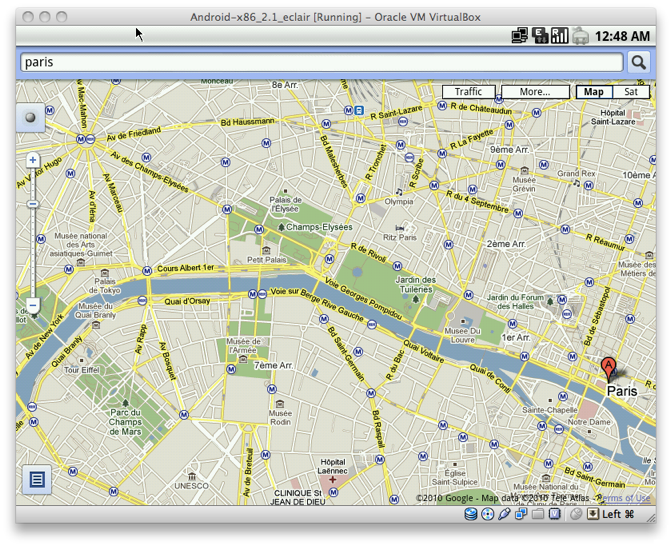Click the My Location circle button
The width and height of the screenshot is (671, 546).
coord(30,117)
